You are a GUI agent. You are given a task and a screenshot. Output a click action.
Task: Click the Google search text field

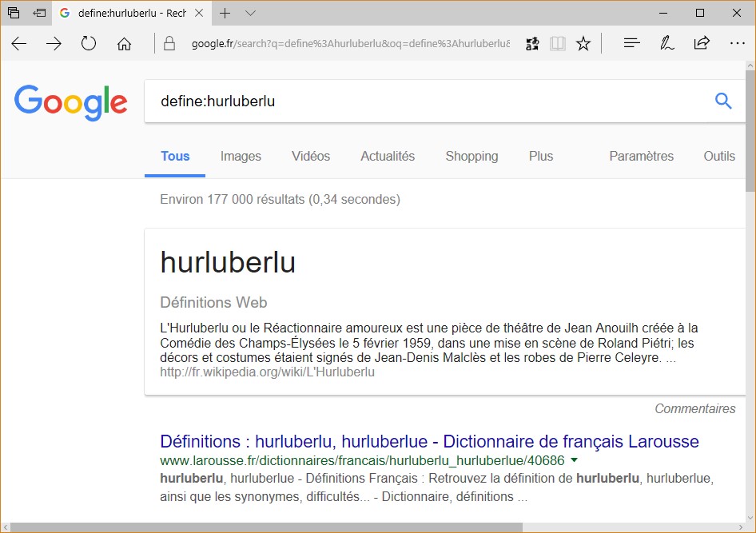coord(429,101)
